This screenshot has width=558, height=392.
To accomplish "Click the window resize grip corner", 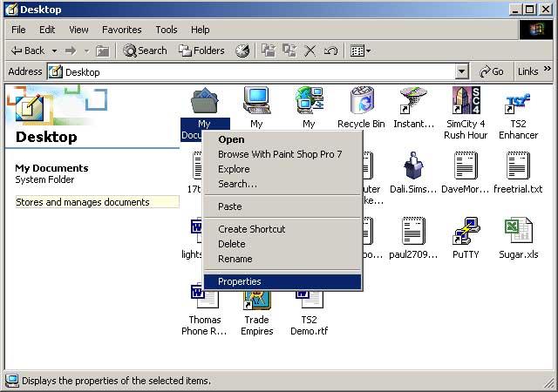I will click(x=549, y=383).
